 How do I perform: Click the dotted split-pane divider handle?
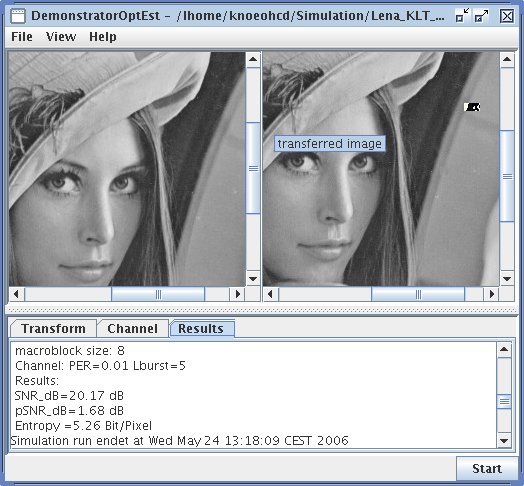click(x=262, y=310)
